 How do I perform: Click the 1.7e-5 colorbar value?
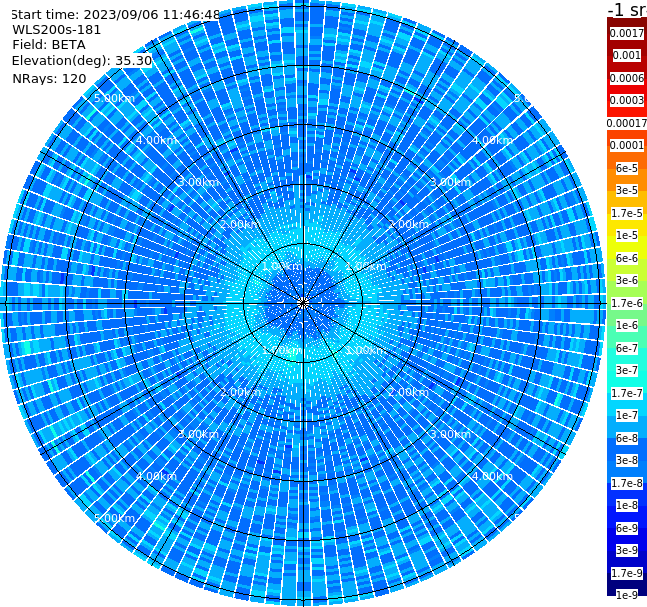(627, 213)
